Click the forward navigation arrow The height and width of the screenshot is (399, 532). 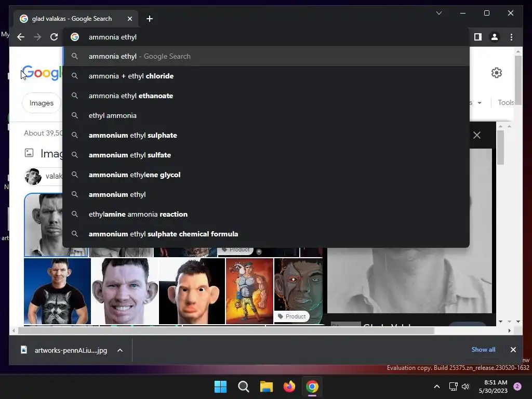pos(37,37)
